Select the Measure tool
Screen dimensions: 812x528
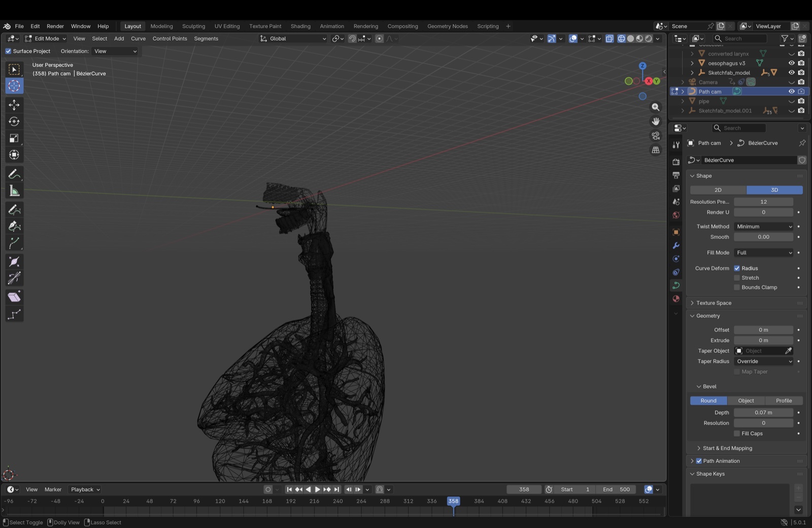pos(14,191)
